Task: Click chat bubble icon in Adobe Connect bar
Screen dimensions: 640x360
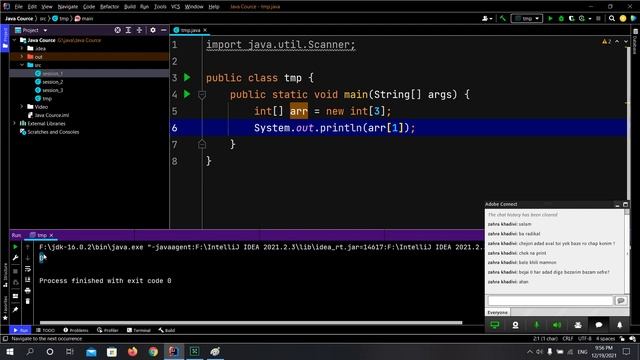Action: (599, 325)
